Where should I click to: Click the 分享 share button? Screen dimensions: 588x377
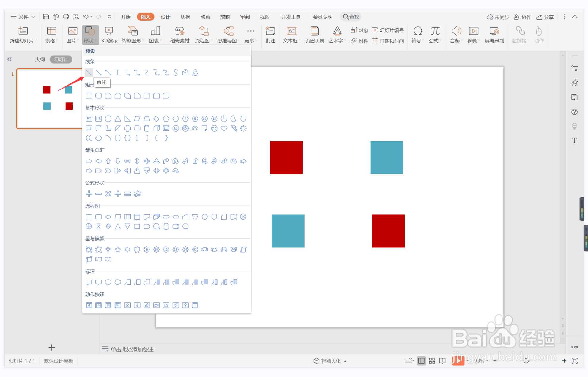pyautogui.click(x=545, y=17)
